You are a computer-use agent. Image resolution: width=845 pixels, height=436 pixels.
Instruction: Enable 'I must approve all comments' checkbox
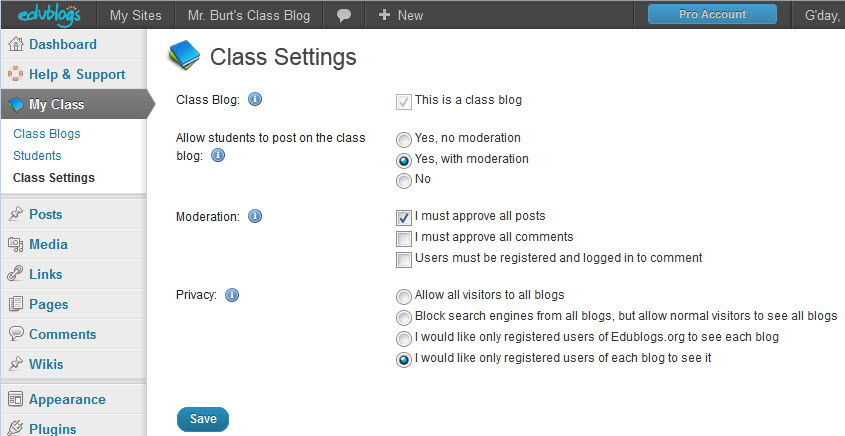pyautogui.click(x=404, y=238)
